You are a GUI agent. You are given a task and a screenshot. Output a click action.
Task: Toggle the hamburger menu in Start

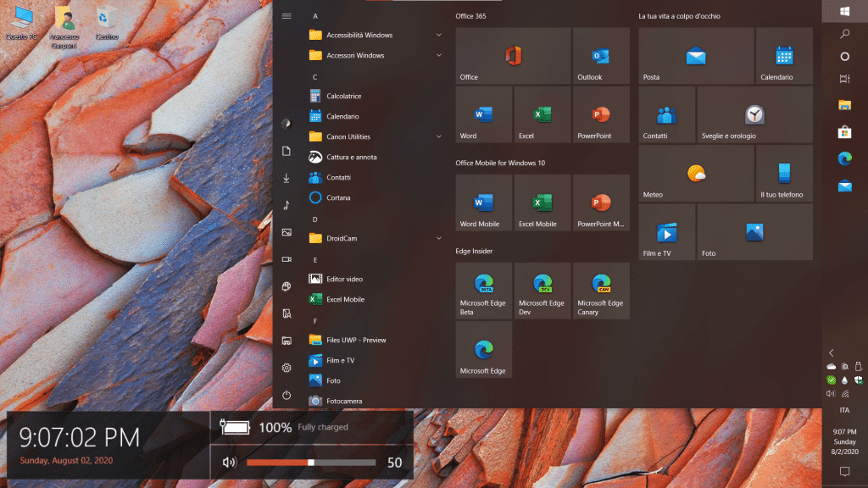[287, 16]
